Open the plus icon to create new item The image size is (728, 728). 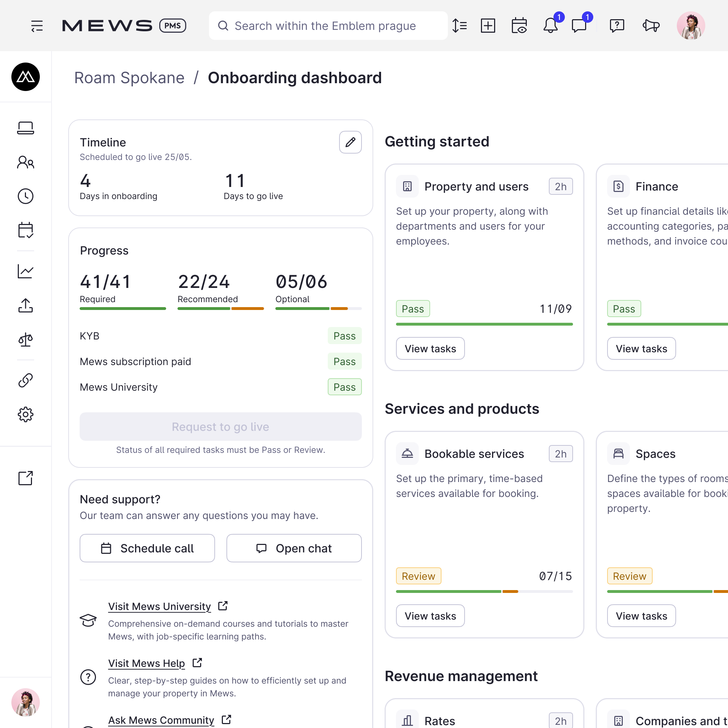488,25
